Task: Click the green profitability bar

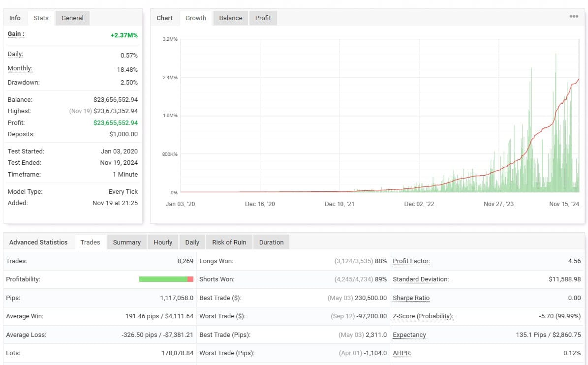Action: [163, 279]
